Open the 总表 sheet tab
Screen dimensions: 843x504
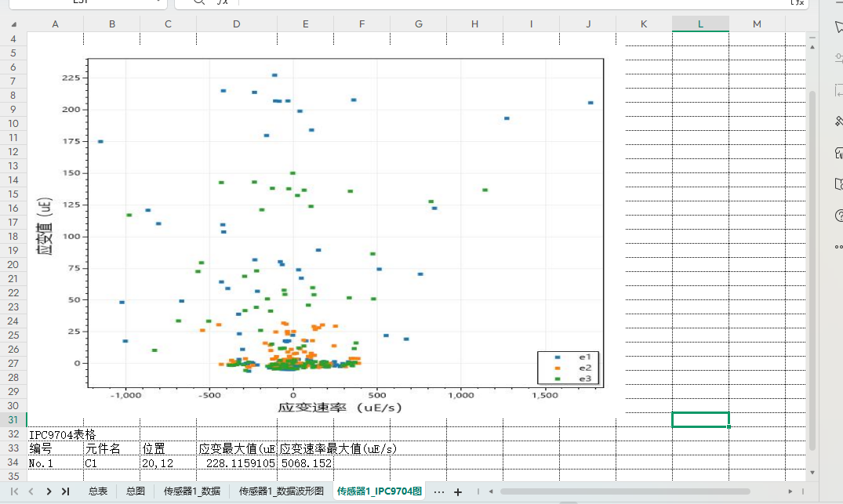(x=98, y=491)
